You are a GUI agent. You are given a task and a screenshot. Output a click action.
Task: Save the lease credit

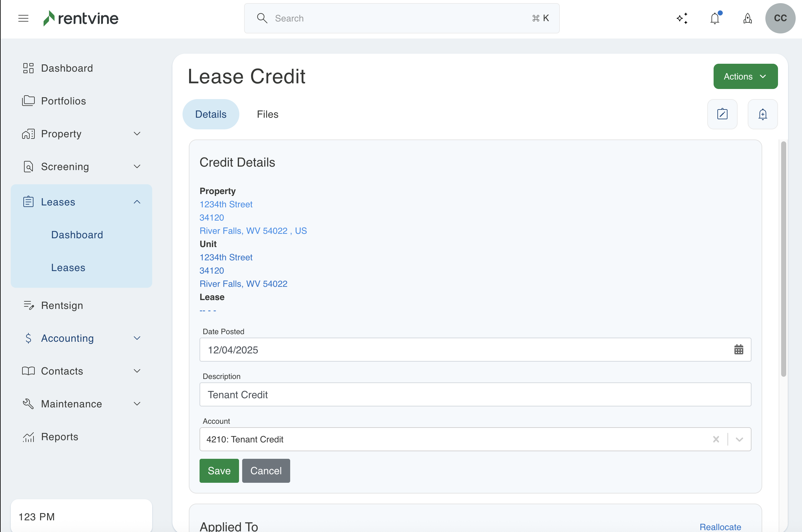[219, 470]
